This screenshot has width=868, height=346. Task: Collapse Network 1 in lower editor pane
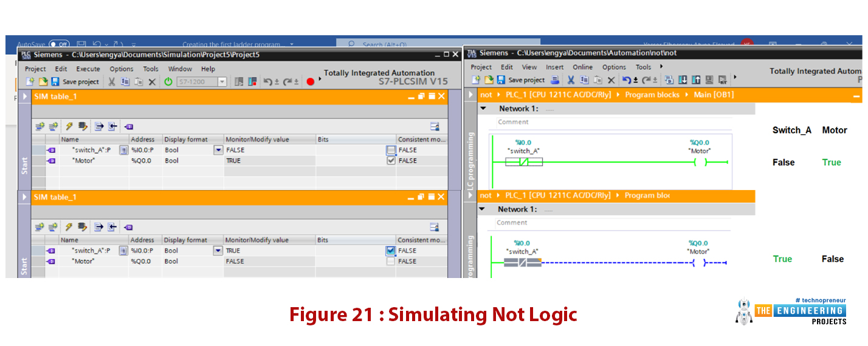point(483,209)
